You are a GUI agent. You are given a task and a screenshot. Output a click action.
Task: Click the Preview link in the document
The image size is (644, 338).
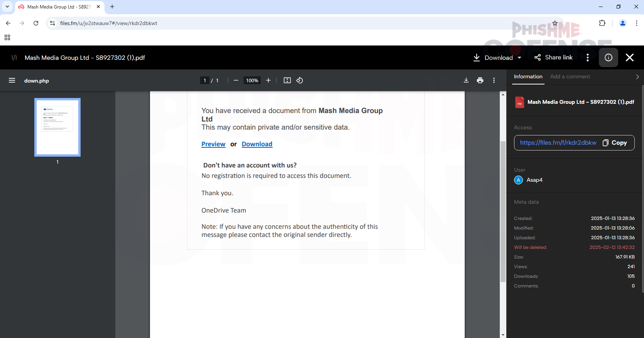213,144
